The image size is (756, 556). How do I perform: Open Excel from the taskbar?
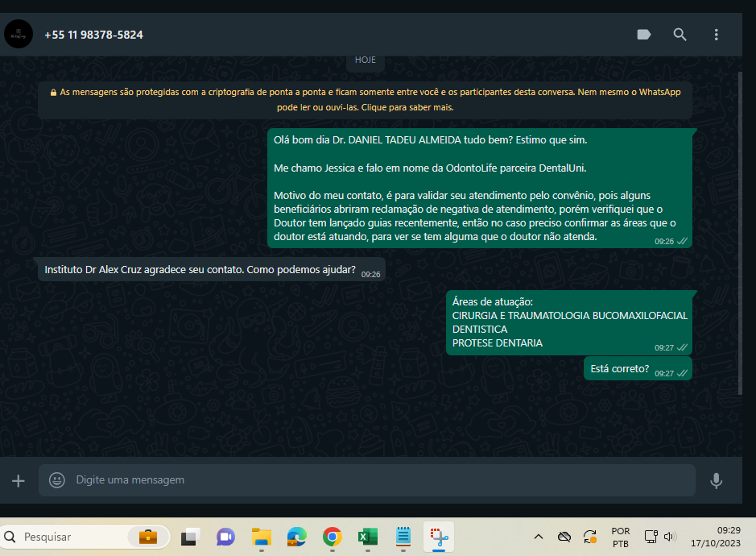368,537
